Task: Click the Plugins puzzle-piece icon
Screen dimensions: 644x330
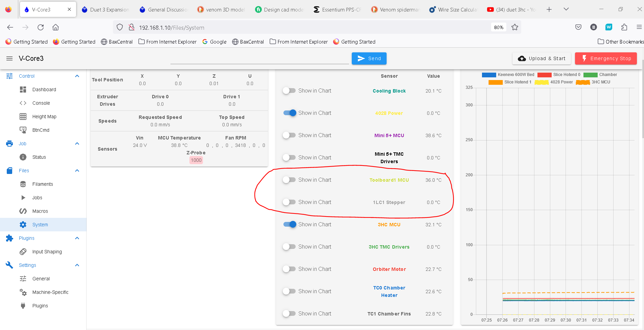Action: pyautogui.click(x=9, y=238)
